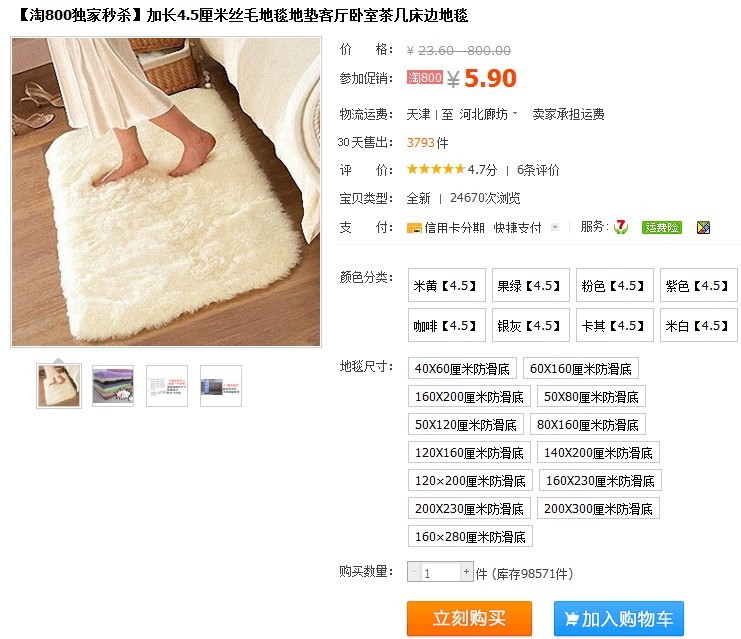
Task: Open the 6条评价 reviews link
Action: click(538, 170)
